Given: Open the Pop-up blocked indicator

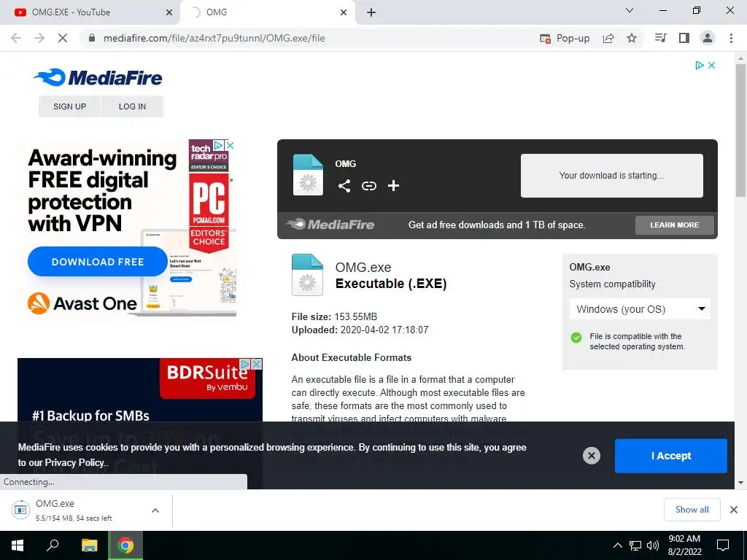Looking at the screenshot, I should click(565, 38).
